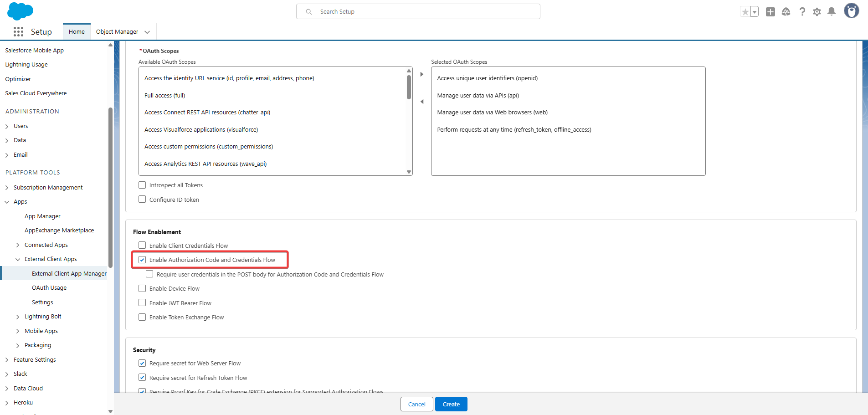Screen dimensions: 868x415
Task: Expand the Users section
Action: (7, 126)
